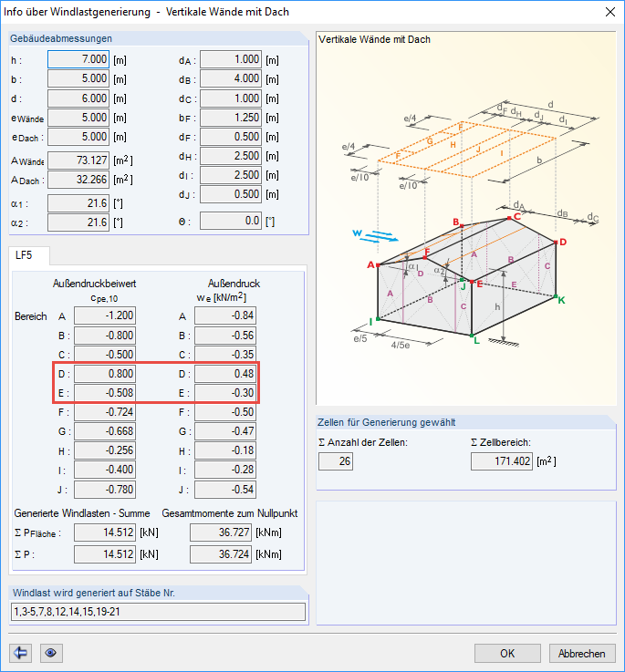625x672 pixels.
Task: Click external pressure 0.48 for zone D
Action: [225, 374]
